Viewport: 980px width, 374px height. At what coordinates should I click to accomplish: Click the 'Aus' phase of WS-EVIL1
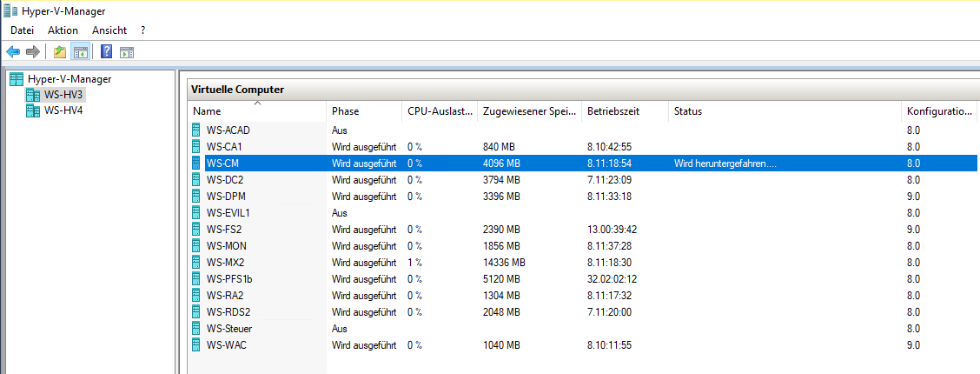tap(340, 212)
